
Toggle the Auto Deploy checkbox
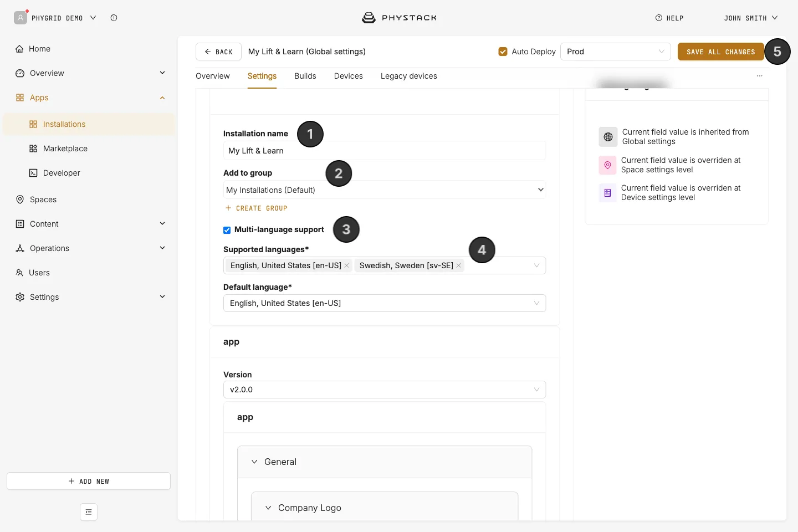(x=503, y=52)
